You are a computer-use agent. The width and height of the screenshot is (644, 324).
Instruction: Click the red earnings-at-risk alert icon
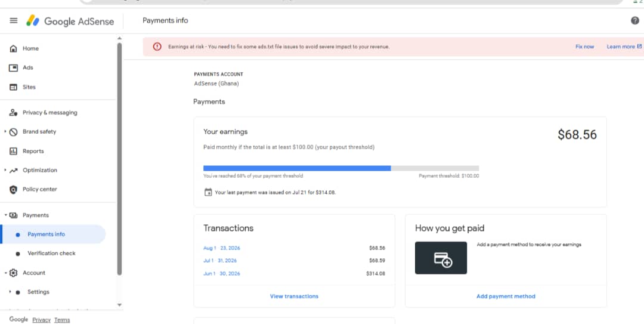point(157,47)
